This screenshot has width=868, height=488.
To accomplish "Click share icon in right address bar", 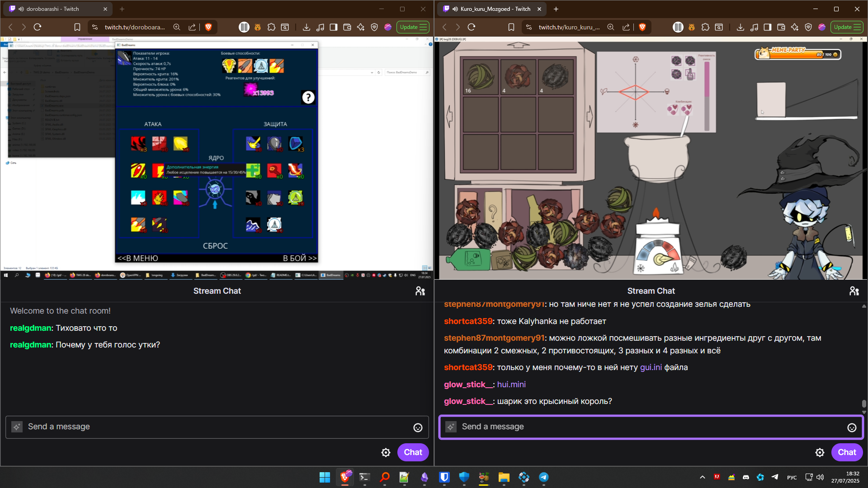I will (626, 27).
